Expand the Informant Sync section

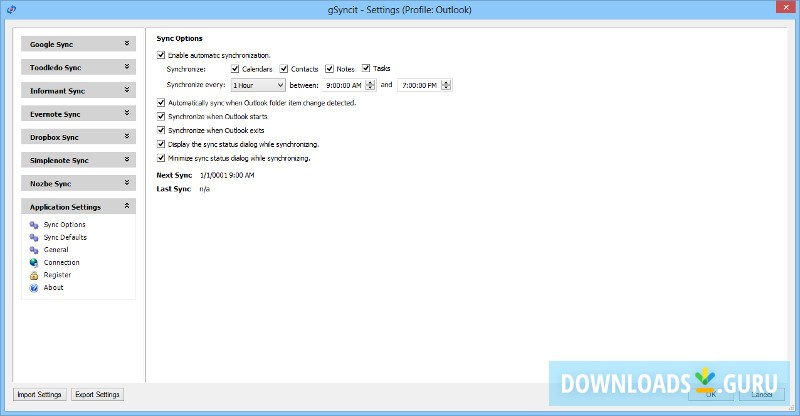(x=79, y=90)
